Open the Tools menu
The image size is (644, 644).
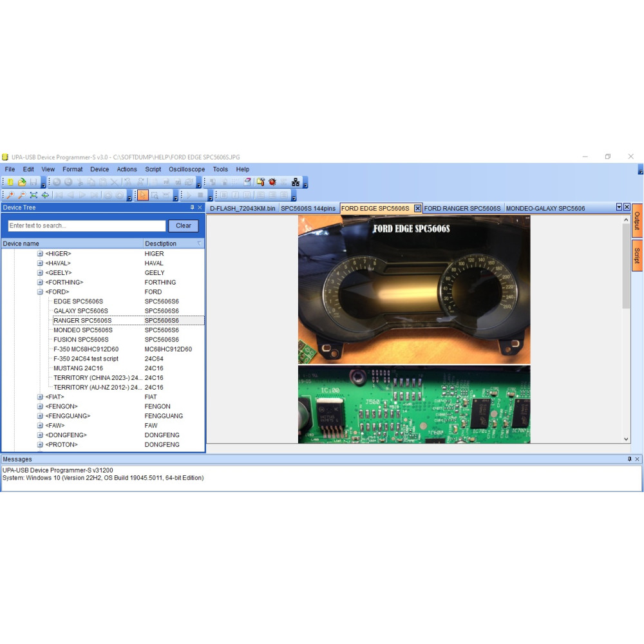(220, 169)
